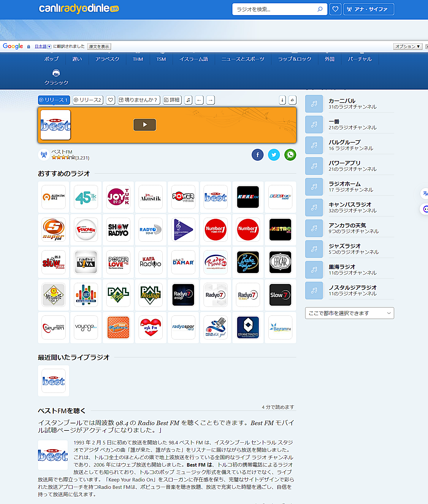428x504 pixels.
Task: Open Power Turk station
Action: (x=183, y=197)
